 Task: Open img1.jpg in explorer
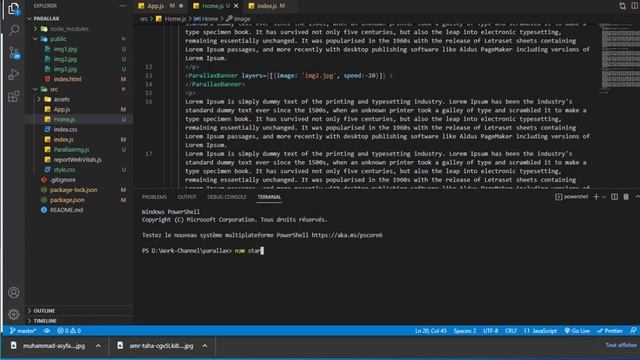click(65, 49)
